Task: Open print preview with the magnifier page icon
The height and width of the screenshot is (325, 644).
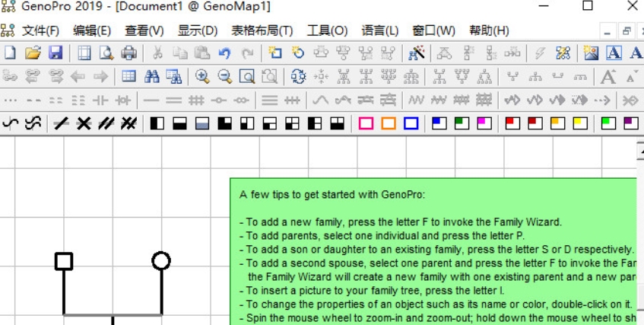Action: [x=106, y=53]
